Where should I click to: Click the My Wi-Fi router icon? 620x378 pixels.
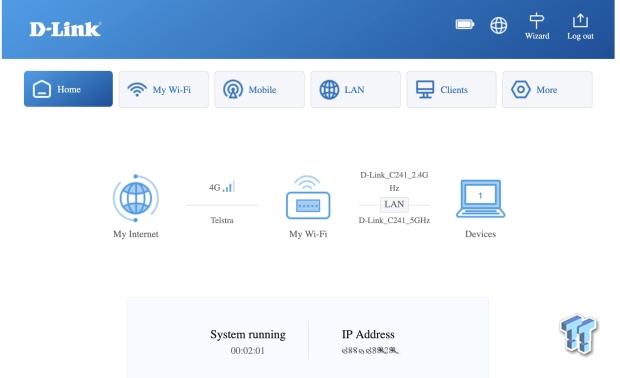point(308,197)
